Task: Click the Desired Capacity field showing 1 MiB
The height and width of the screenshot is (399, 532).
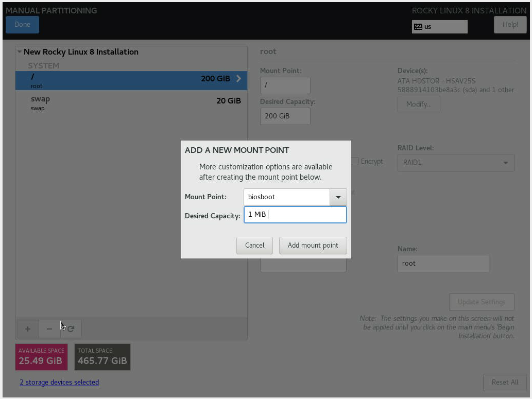Action: pos(295,214)
